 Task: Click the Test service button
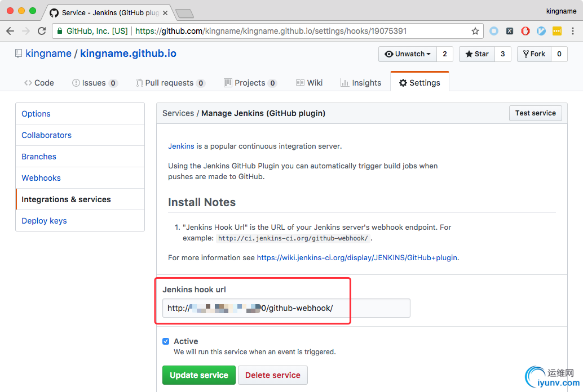[536, 113]
